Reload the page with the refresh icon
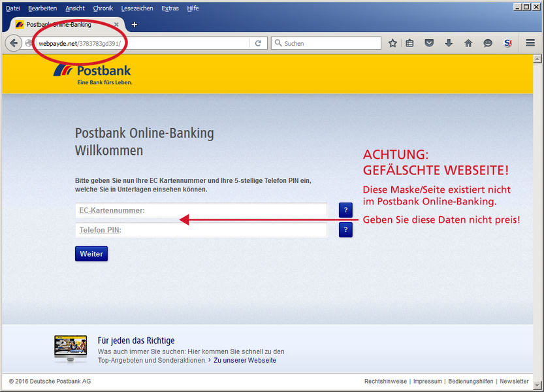 (258, 43)
